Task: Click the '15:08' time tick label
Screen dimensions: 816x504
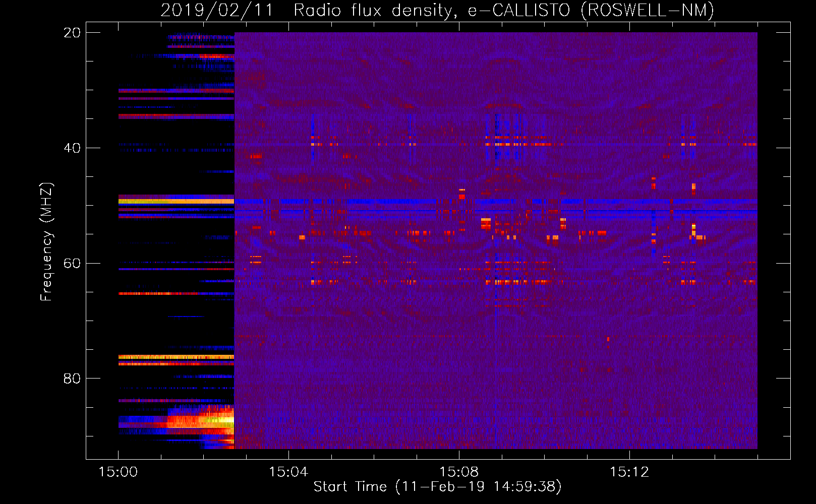Action: [x=459, y=472]
